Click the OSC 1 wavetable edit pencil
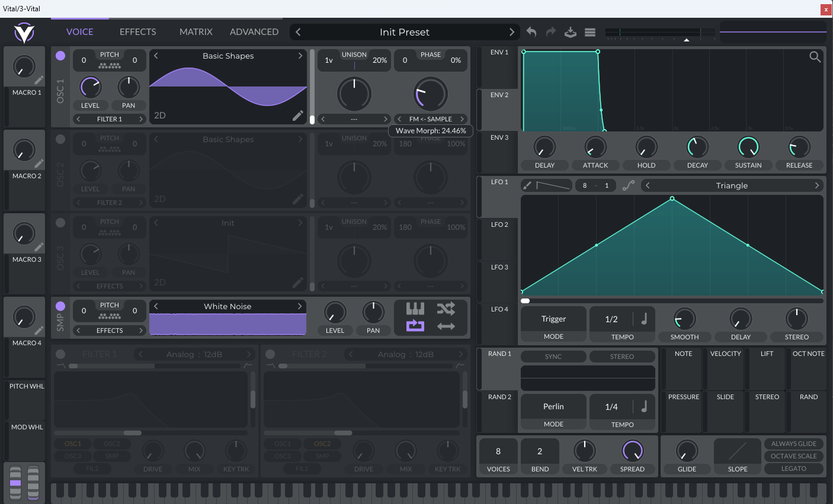Image resolution: width=833 pixels, height=504 pixels. pyautogui.click(x=298, y=115)
